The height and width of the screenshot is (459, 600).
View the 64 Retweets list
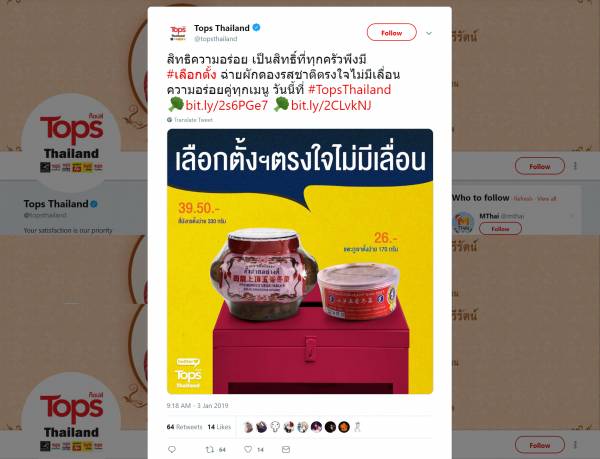click(184, 427)
